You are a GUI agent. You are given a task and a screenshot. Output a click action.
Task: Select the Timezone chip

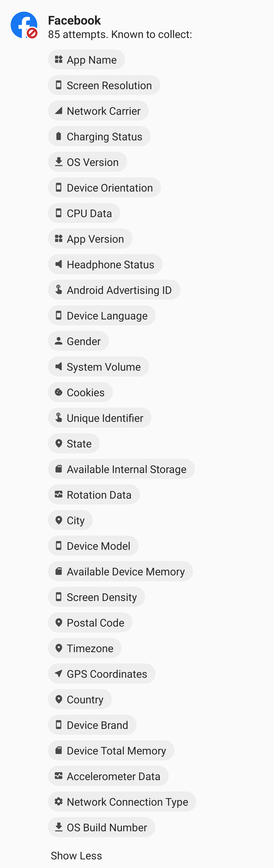coord(85,648)
